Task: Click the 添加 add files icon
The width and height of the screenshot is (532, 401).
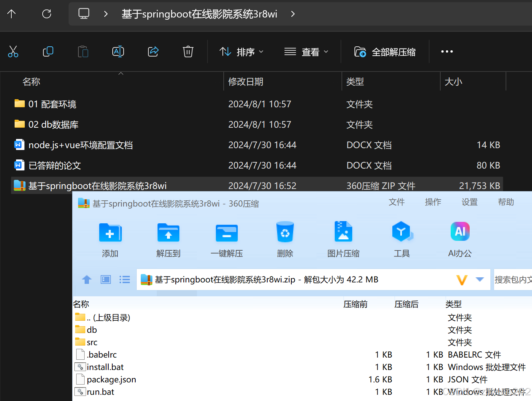Action: (x=110, y=239)
